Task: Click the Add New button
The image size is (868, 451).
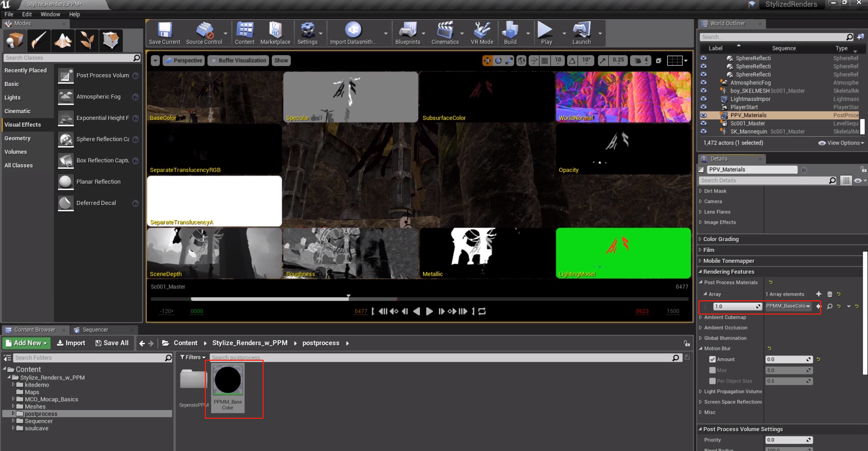Action: click(x=26, y=343)
